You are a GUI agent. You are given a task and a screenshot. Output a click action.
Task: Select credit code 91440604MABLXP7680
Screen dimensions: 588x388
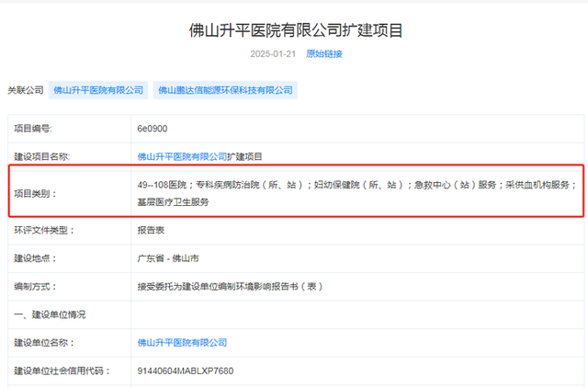[186, 371]
